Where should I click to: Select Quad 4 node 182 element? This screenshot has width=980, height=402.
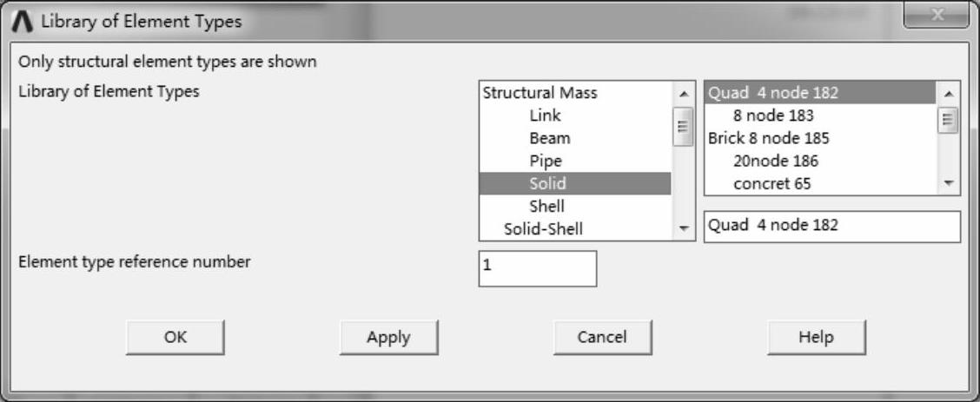[x=773, y=93]
